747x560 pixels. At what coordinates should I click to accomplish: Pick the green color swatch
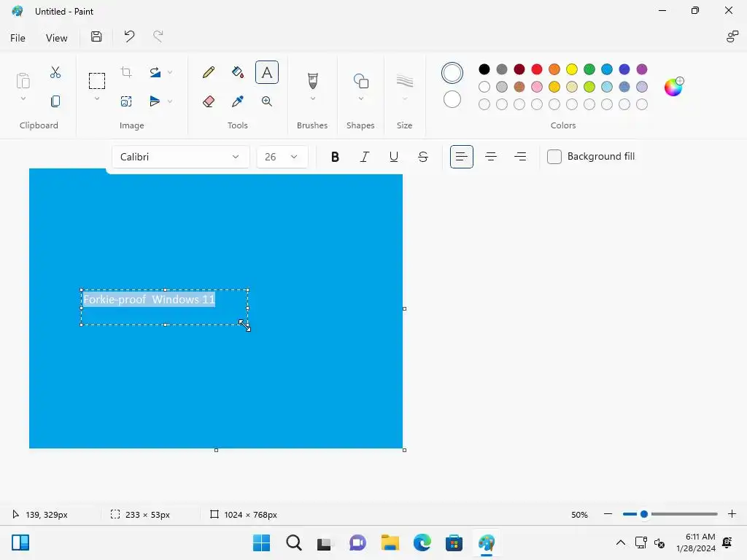pos(589,69)
